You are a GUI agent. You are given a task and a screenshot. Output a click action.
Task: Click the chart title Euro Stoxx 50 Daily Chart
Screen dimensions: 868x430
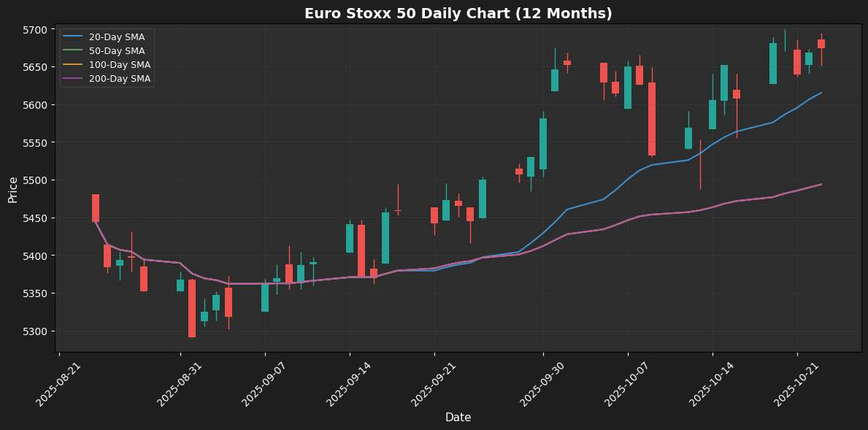coord(458,14)
